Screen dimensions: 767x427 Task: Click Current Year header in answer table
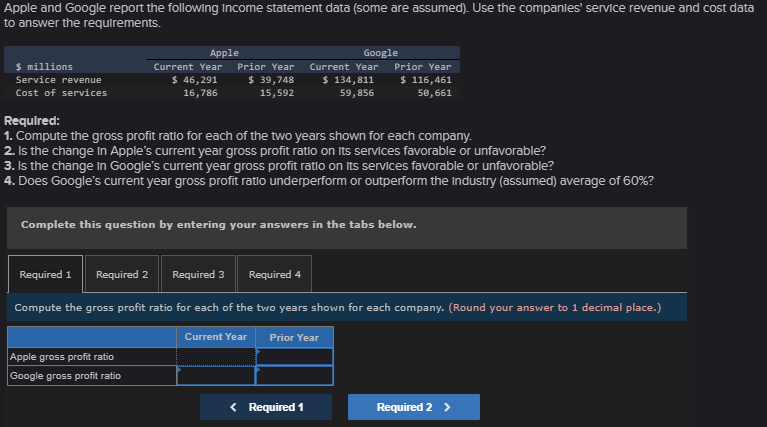(x=216, y=337)
